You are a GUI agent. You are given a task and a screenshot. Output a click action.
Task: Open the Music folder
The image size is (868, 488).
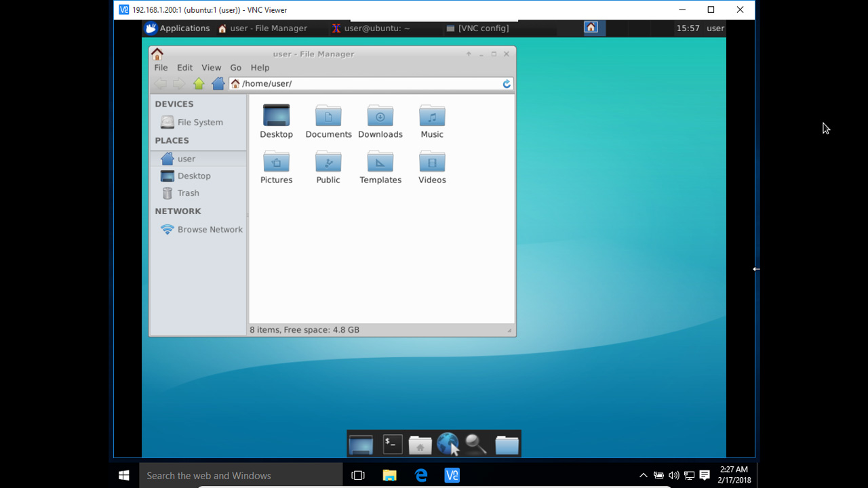pos(431,115)
